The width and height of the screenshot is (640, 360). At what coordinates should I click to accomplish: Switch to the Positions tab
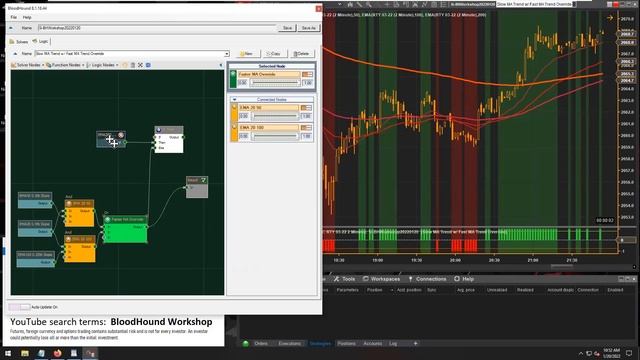tap(347, 344)
